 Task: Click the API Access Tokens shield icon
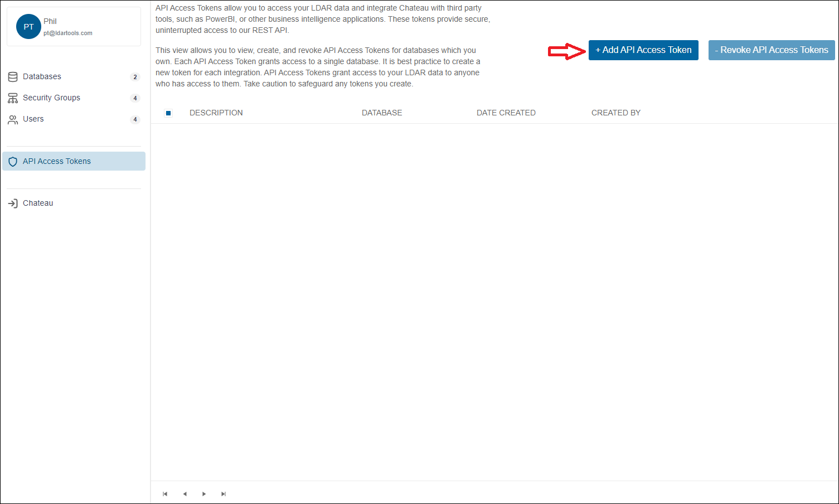13,162
